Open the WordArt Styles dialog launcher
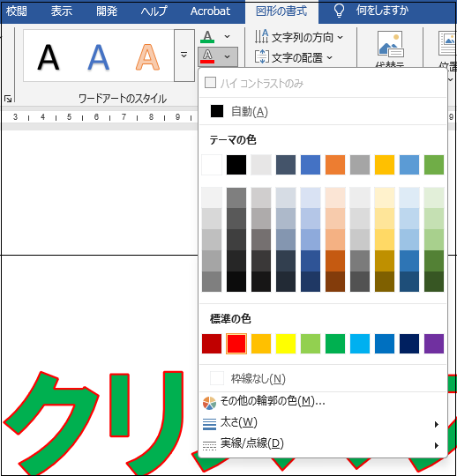 tap(8, 99)
